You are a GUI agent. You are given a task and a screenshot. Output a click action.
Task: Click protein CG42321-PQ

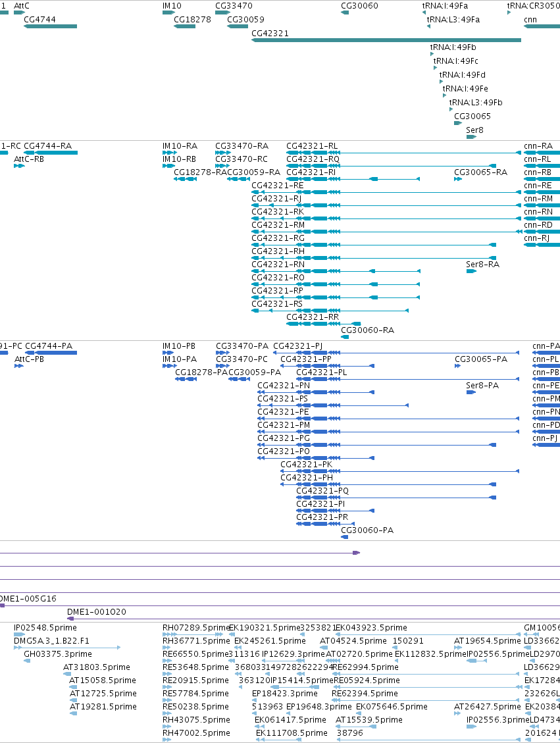396,498
